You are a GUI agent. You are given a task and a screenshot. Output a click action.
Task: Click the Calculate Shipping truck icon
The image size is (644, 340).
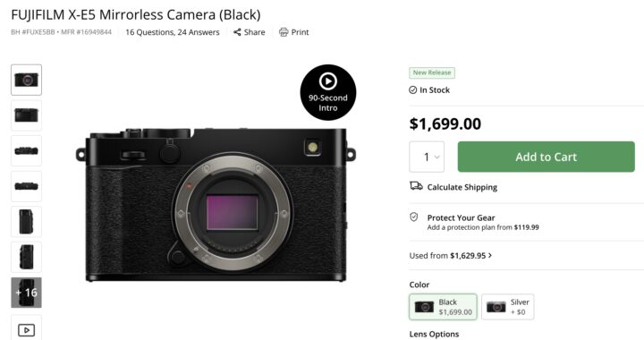416,186
